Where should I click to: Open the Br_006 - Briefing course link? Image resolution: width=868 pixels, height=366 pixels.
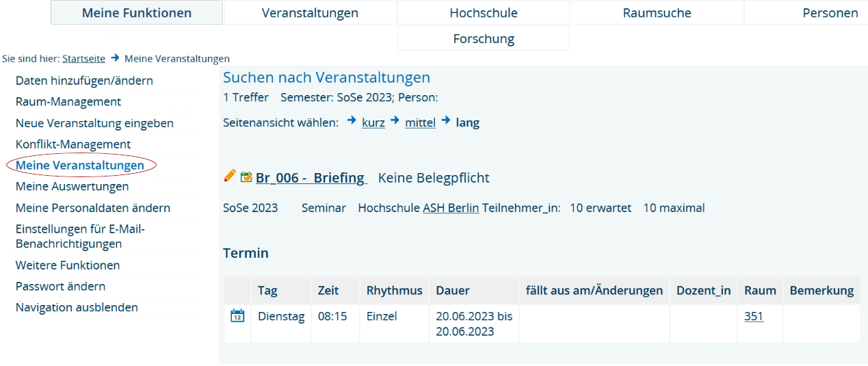point(311,178)
